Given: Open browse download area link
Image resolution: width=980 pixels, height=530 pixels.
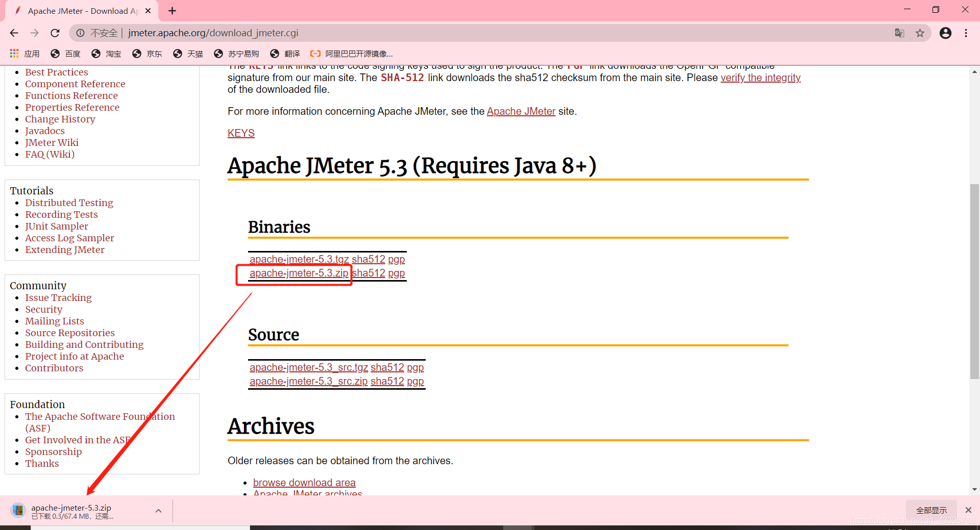Looking at the screenshot, I should click(x=304, y=483).
